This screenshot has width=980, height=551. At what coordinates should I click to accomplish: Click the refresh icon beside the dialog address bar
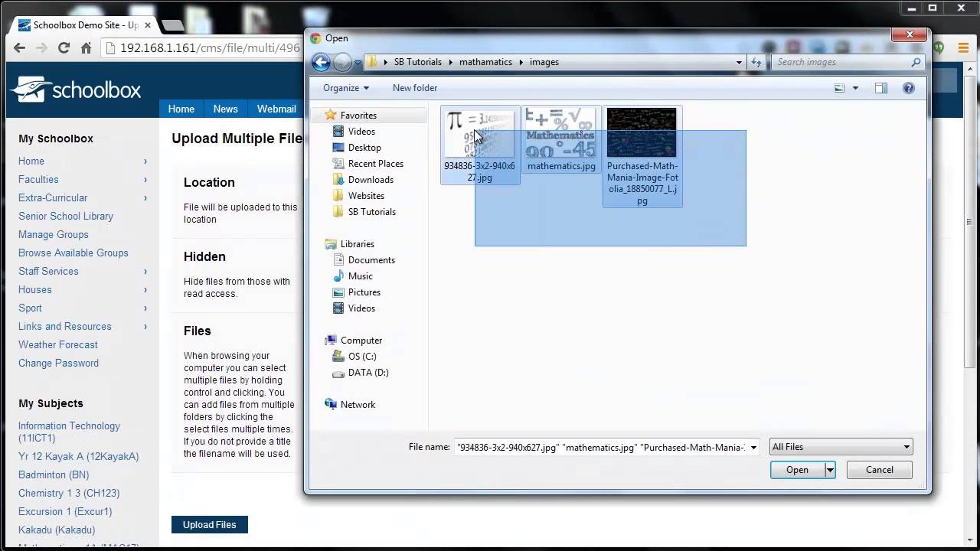pos(756,62)
